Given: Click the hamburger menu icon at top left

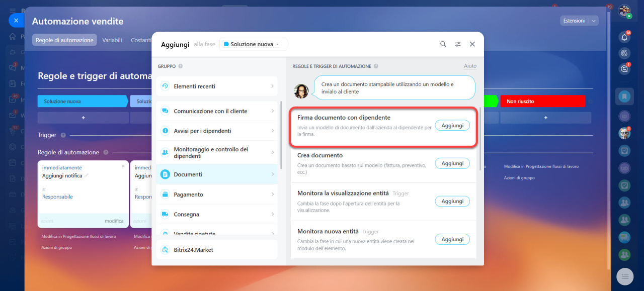Looking at the screenshot, I should (x=13, y=10).
